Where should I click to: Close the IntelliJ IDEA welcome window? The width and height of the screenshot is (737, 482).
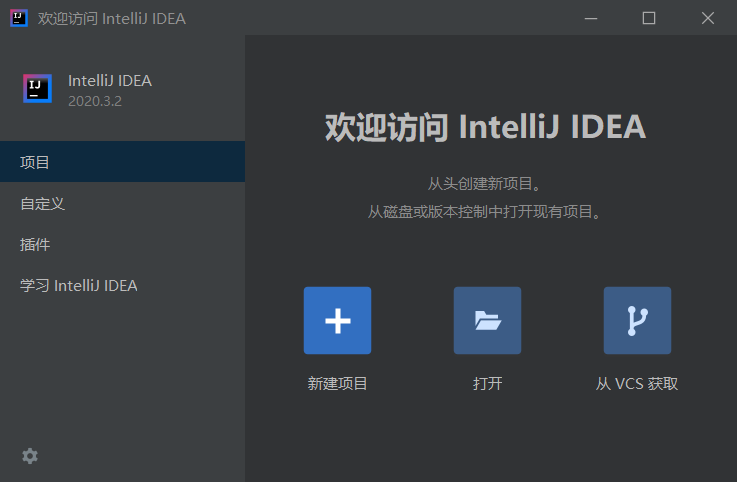[708, 18]
